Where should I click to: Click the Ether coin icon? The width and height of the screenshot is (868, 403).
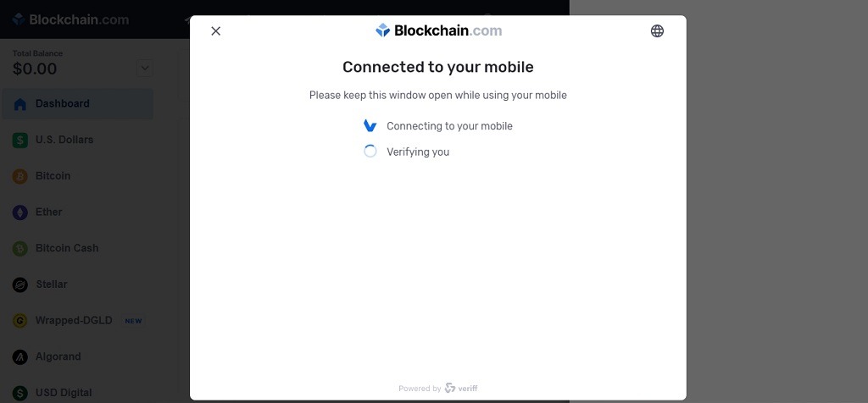(20, 213)
